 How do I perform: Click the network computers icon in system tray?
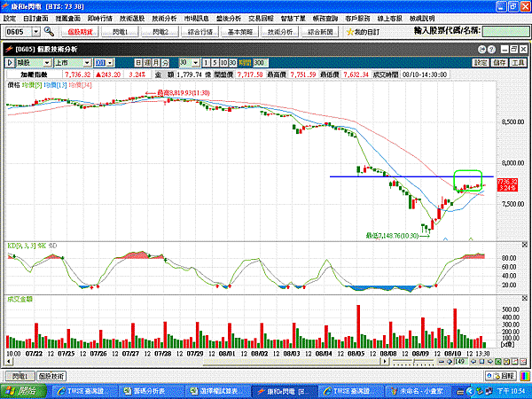click(489, 391)
